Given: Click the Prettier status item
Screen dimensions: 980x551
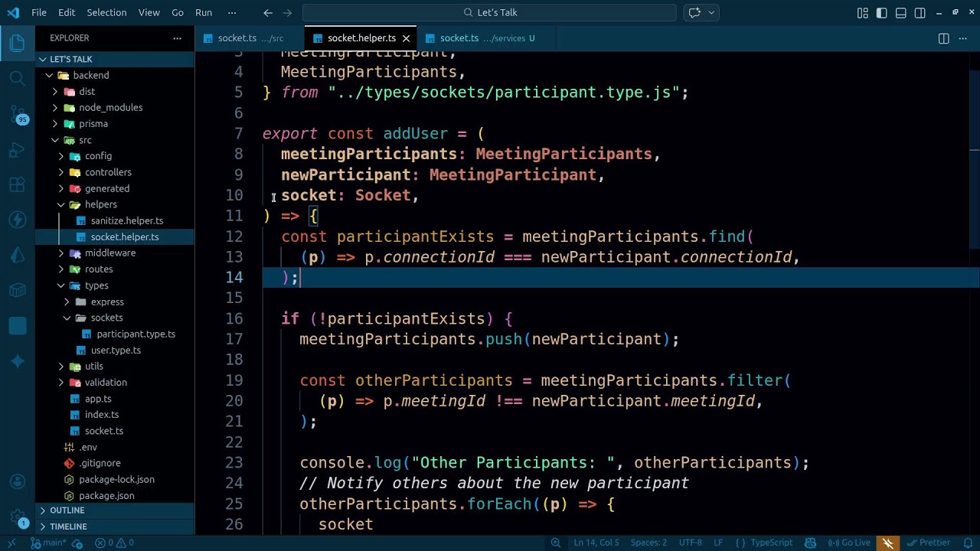Looking at the screenshot, I should [x=928, y=543].
